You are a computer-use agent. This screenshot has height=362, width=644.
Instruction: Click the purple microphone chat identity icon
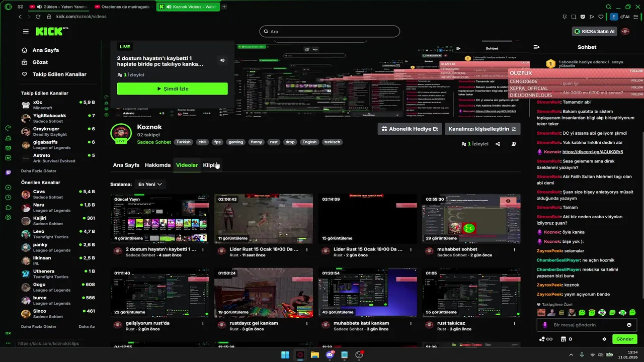[x=545, y=325]
